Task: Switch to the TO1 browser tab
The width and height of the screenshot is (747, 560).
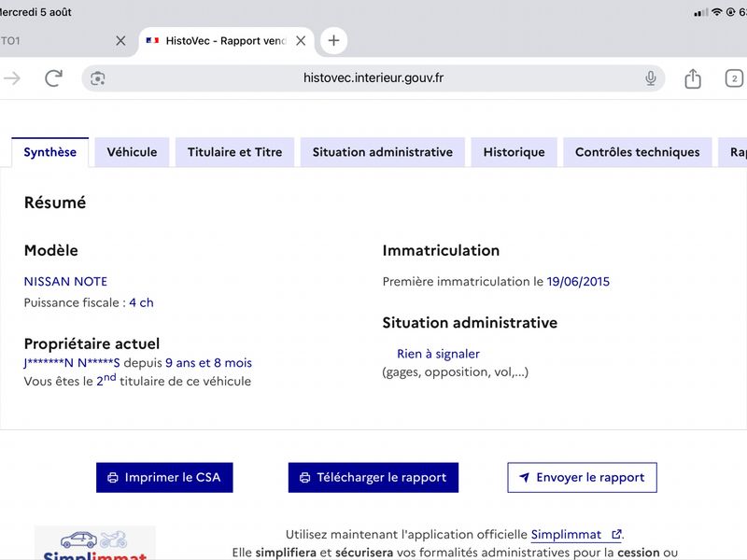Action: (x=57, y=41)
